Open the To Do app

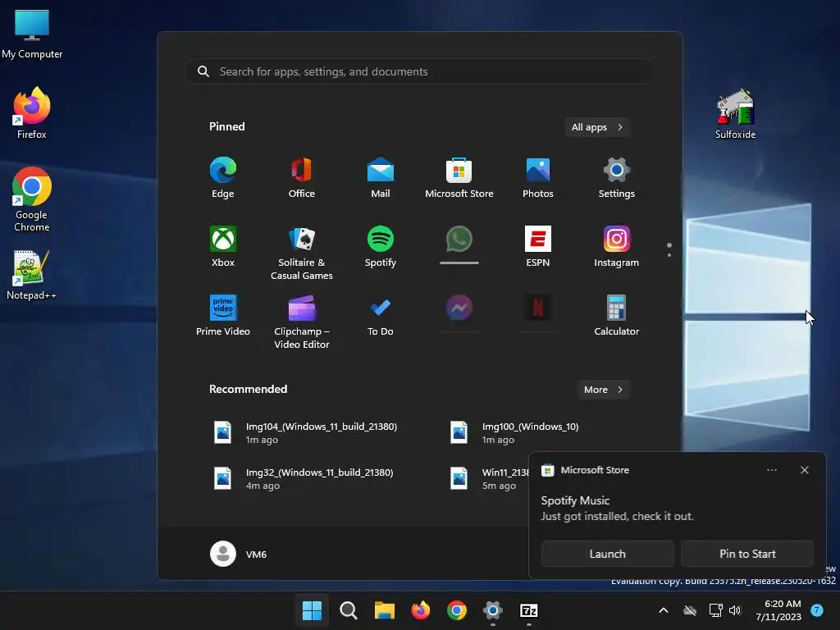point(381,316)
